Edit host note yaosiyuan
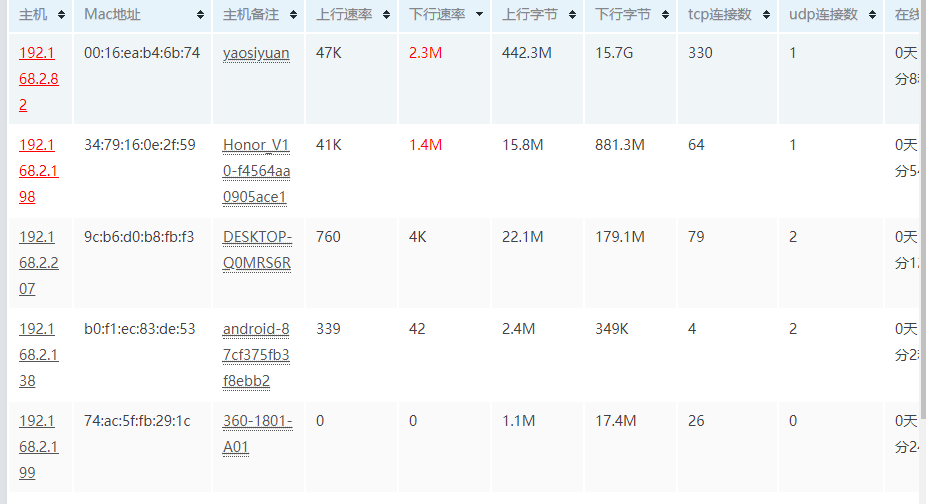 (x=256, y=53)
